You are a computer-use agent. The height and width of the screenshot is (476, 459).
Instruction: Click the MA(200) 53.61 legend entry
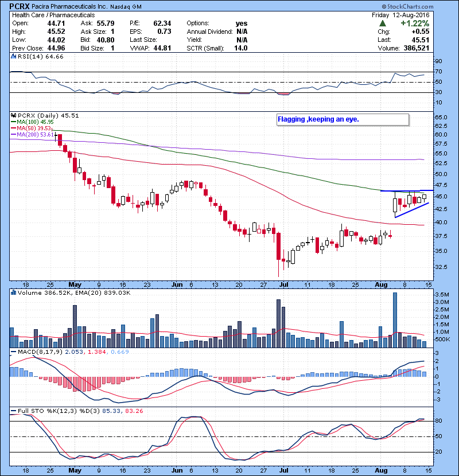pos(33,134)
